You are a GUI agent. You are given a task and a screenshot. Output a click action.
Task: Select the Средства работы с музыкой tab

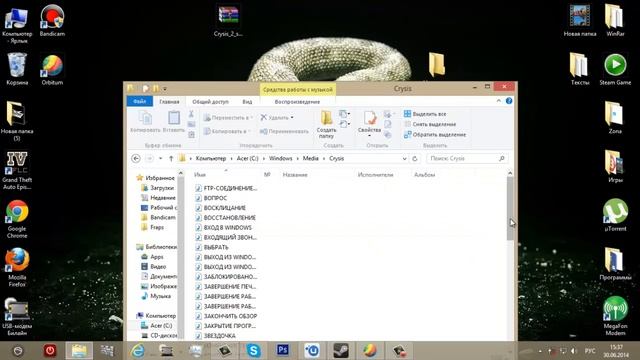point(298,89)
